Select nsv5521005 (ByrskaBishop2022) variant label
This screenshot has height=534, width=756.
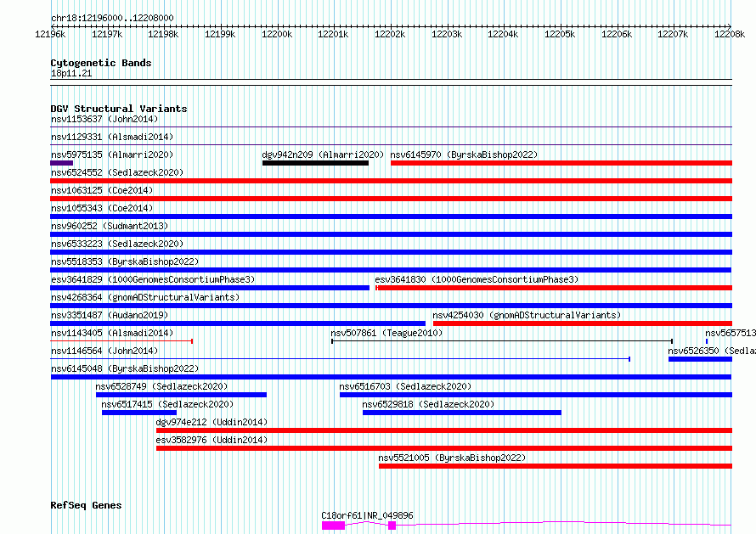click(x=452, y=458)
